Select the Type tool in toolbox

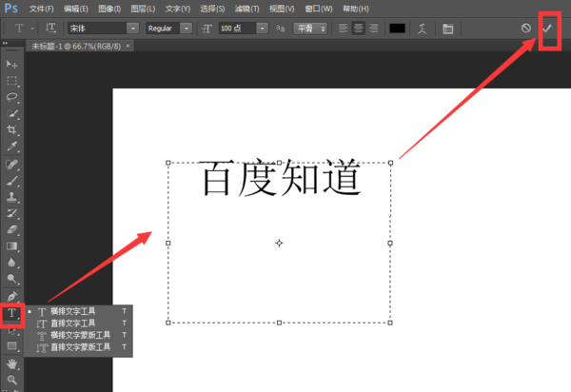click(11, 313)
